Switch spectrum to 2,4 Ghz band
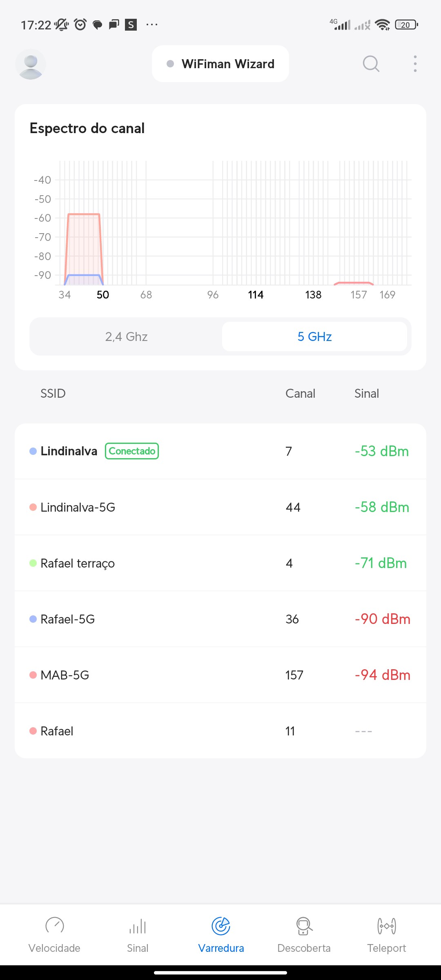441x980 pixels. 126,336
